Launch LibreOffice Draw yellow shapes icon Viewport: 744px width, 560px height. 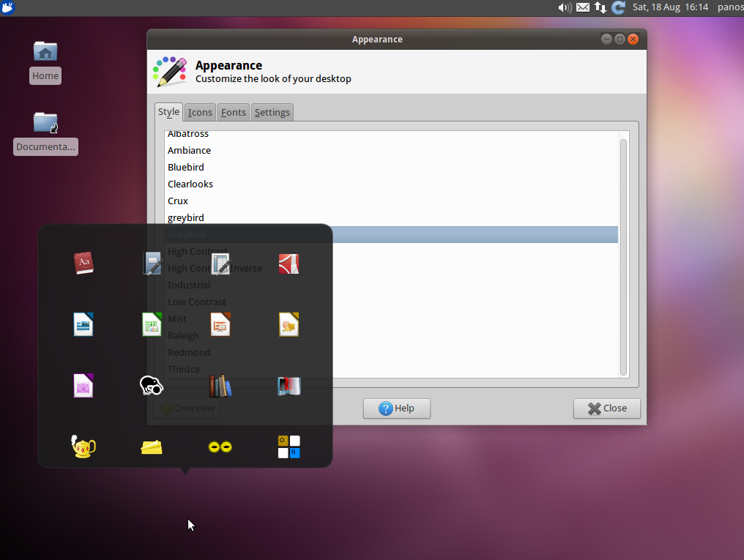289,325
